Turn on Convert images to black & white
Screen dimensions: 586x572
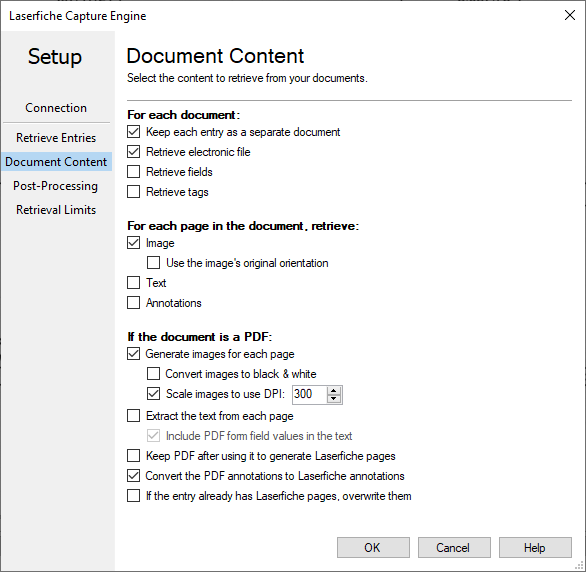pyautogui.click(x=153, y=374)
